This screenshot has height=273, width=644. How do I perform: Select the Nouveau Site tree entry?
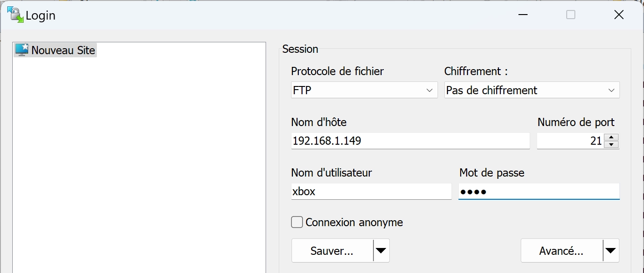click(55, 50)
